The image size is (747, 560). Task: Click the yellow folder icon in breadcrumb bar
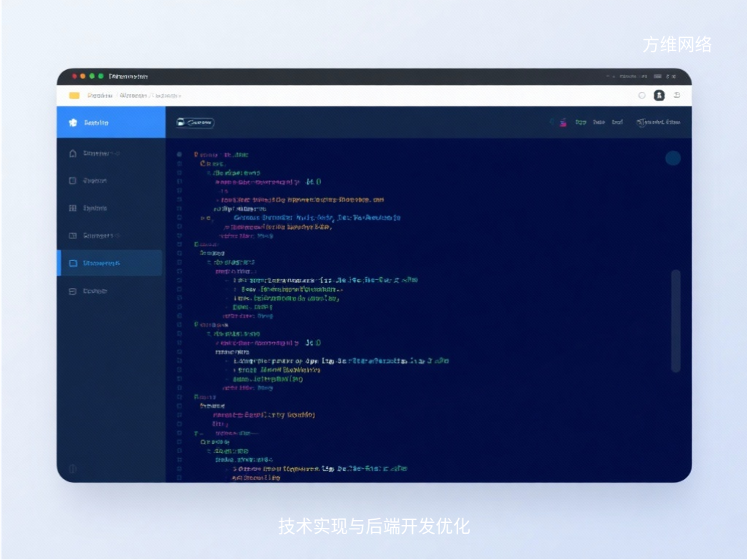coord(74,96)
